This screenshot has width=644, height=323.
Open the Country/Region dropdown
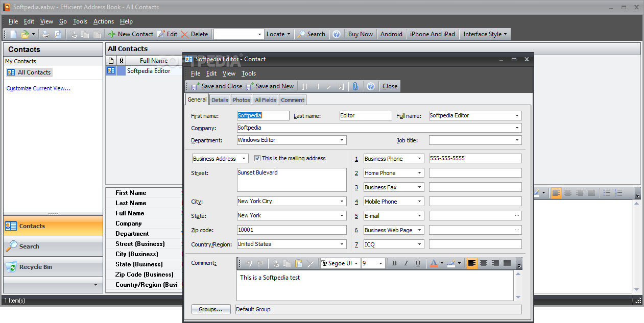342,244
